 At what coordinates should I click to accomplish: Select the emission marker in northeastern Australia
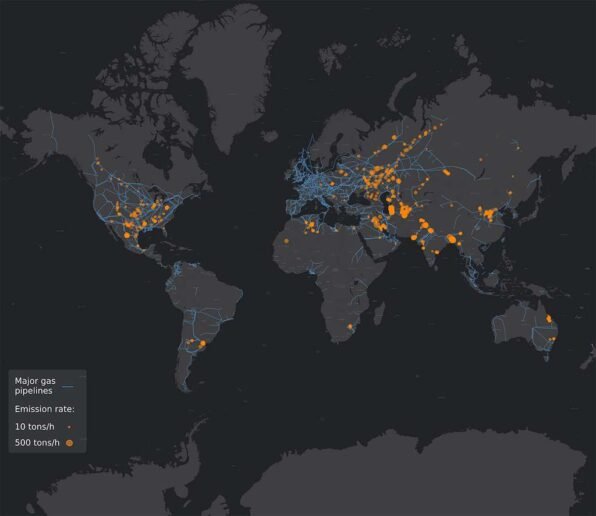point(548,318)
